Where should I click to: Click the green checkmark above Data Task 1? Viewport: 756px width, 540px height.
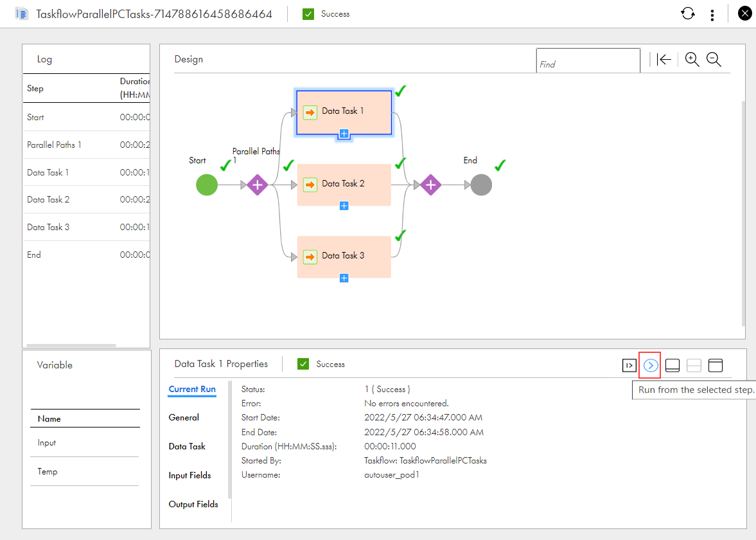click(400, 91)
